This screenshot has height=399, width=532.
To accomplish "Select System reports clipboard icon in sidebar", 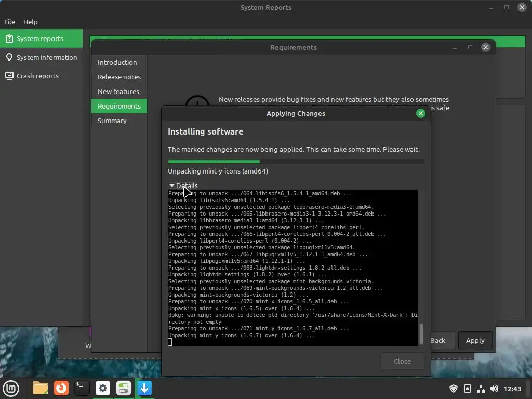I will 9,38.
